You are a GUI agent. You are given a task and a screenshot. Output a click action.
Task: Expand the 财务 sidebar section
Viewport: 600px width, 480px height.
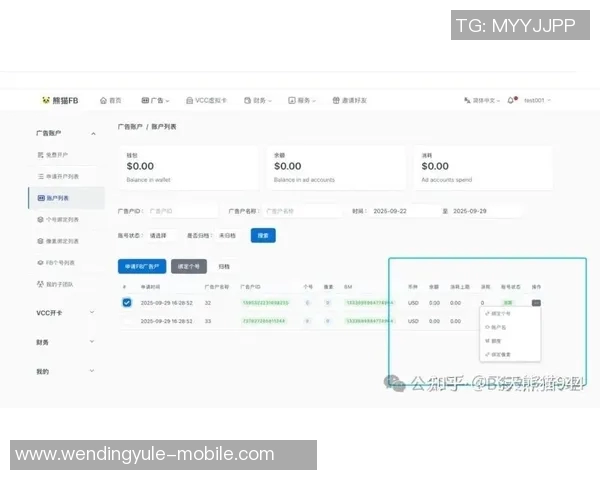click(66, 342)
